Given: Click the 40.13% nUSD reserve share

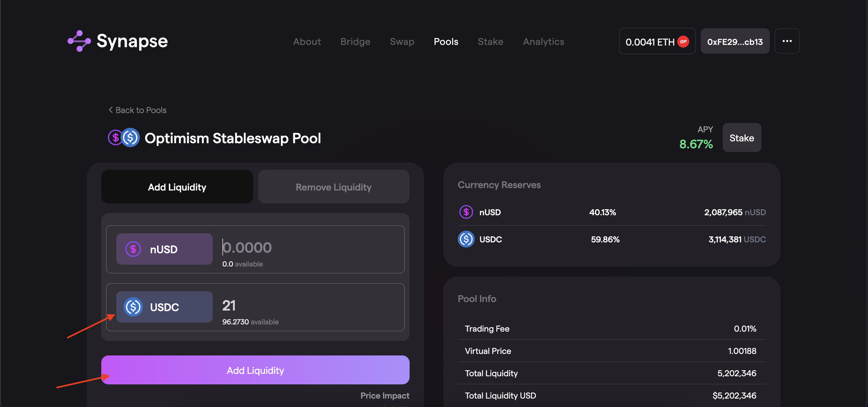Looking at the screenshot, I should pyautogui.click(x=602, y=212).
